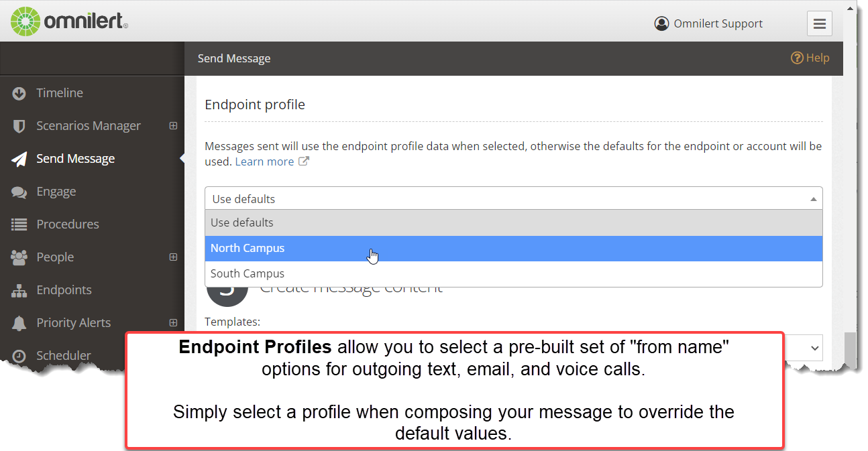Expand the Priority Alerts submenu plus
This screenshot has width=868, height=451.
(173, 322)
